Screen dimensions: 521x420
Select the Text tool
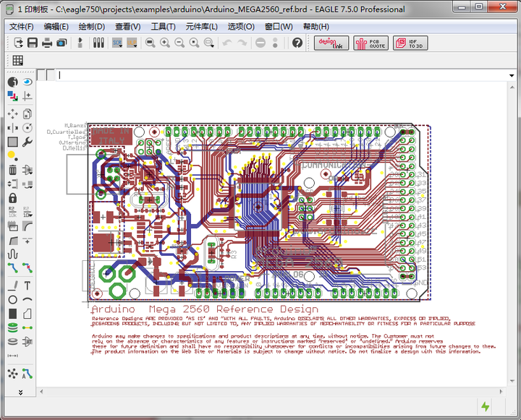27,286
